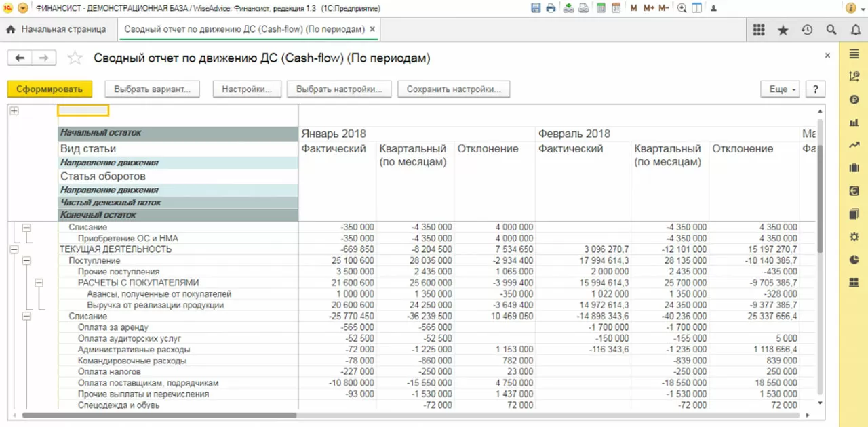868x427 pixels.
Task: Click print preview icon next to green-arrow printer
Action: pyautogui.click(x=585, y=8)
